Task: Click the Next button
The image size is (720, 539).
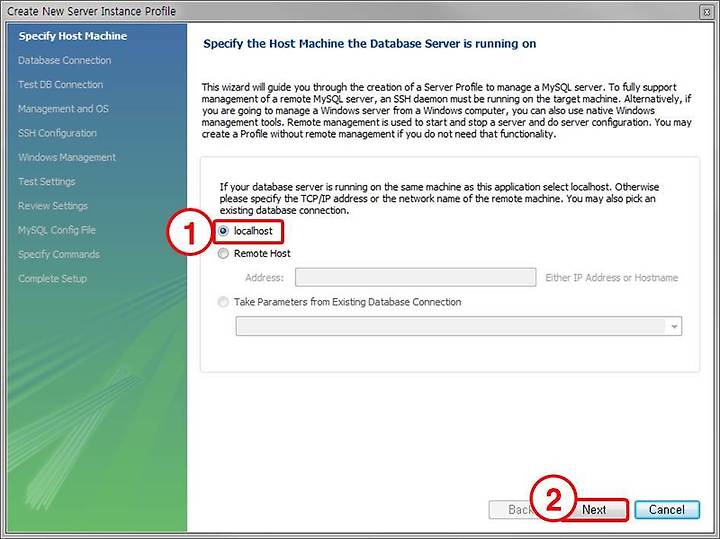Action: point(594,510)
